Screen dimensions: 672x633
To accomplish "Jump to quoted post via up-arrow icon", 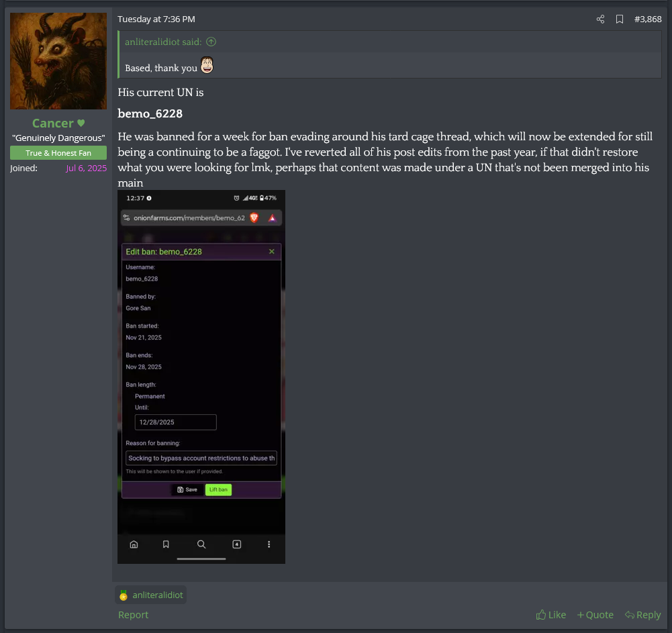I will point(211,42).
